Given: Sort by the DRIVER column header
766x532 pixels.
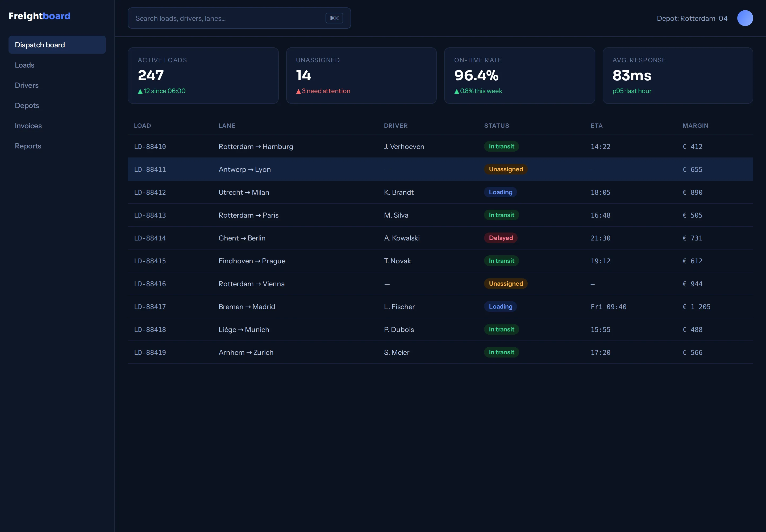Looking at the screenshot, I should pos(396,126).
